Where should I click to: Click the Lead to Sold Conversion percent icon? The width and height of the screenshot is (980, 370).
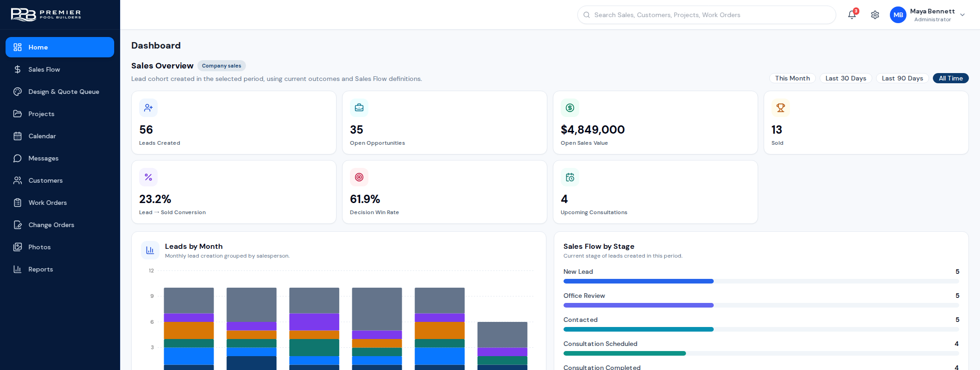148,177
